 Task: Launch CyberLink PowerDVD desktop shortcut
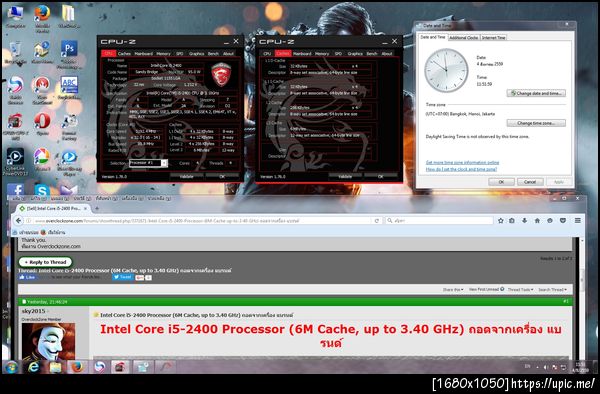pyautogui.click(x=15, y=161)
